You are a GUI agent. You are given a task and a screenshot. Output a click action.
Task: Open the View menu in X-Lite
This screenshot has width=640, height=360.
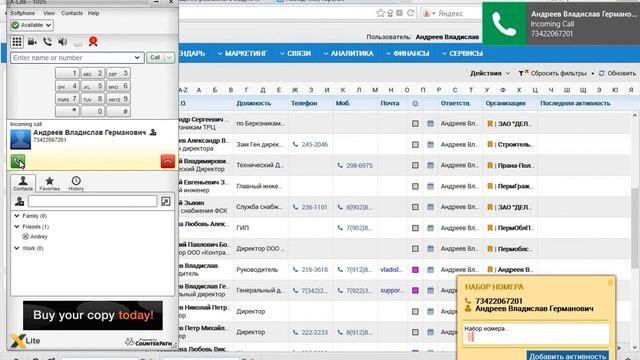[x=49, y=13]
